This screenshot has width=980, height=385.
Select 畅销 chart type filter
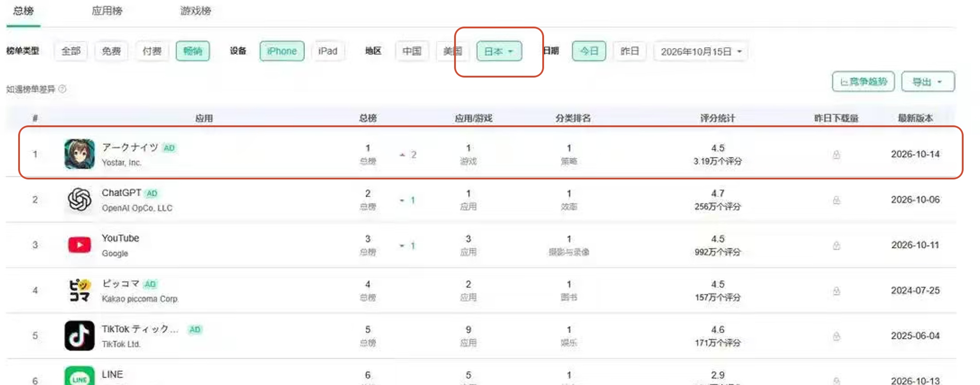[x=193, y=51]
